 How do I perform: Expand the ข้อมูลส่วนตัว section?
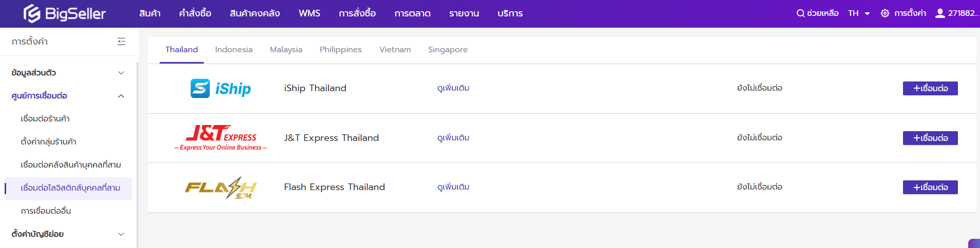click(x=121, y=73)
